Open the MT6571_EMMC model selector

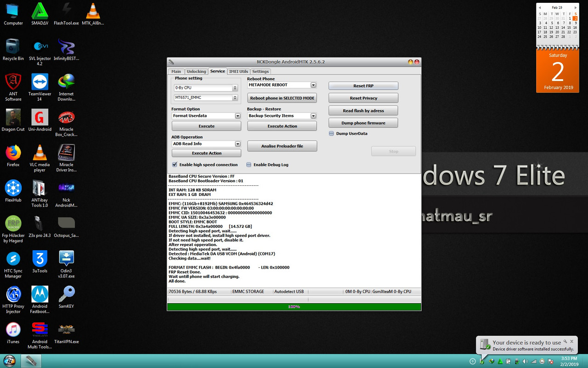(205, 98)
